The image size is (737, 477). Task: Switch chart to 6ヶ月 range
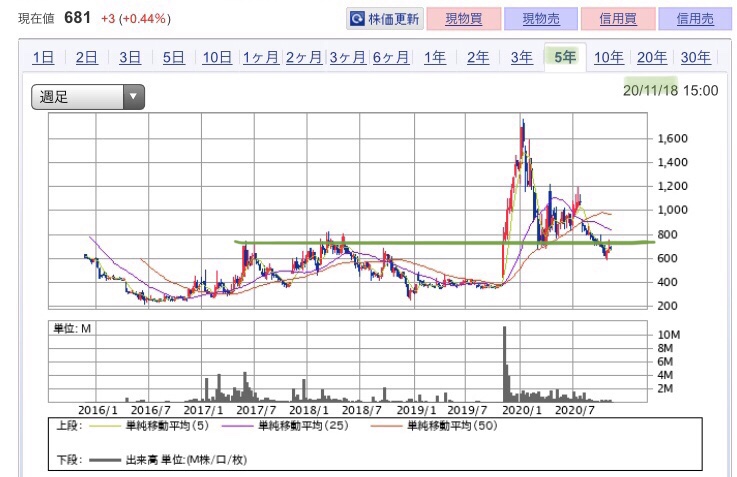[391, 57]
